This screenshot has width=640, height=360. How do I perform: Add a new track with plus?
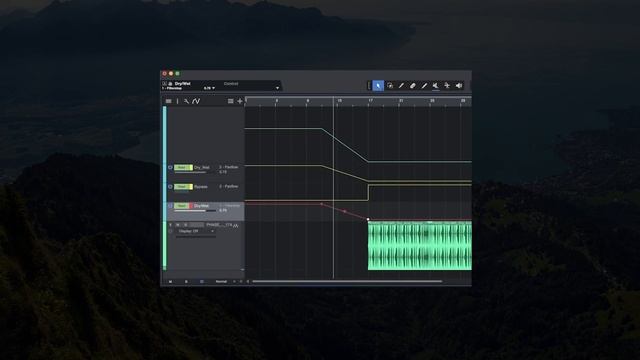(x=240, y=101)
